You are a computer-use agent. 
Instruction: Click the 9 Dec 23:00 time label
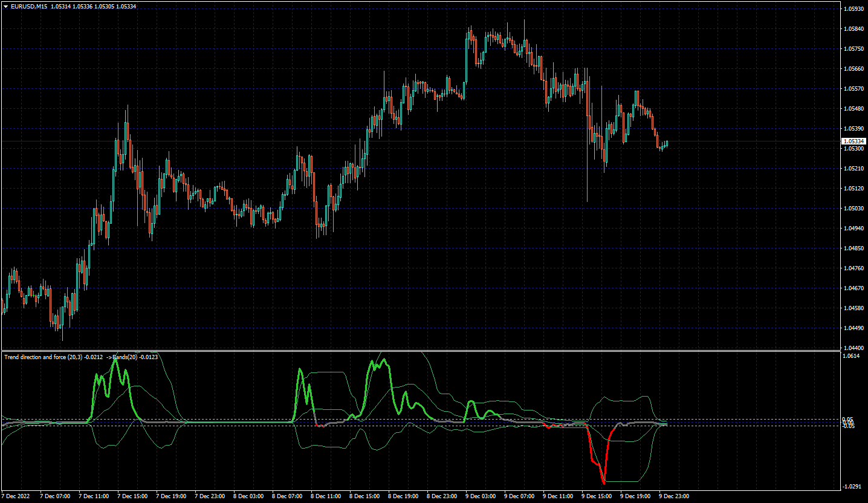point(673,496)
